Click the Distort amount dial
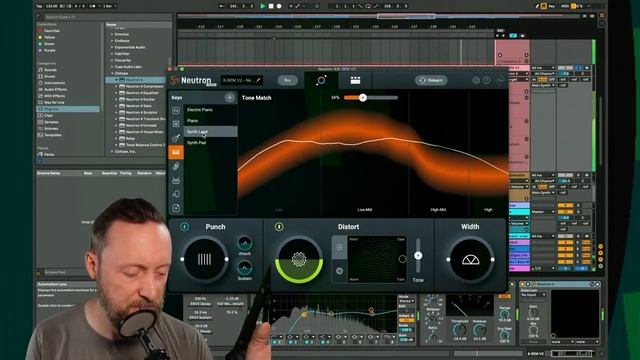 click(x=299, y=260)
